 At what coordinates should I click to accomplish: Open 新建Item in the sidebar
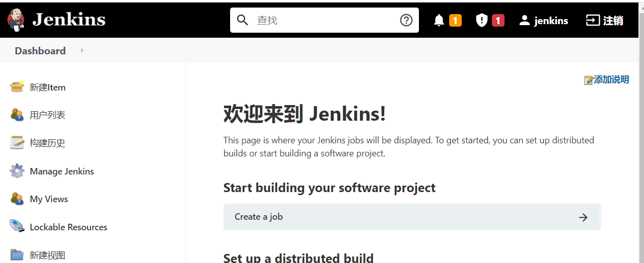point(47,87)
